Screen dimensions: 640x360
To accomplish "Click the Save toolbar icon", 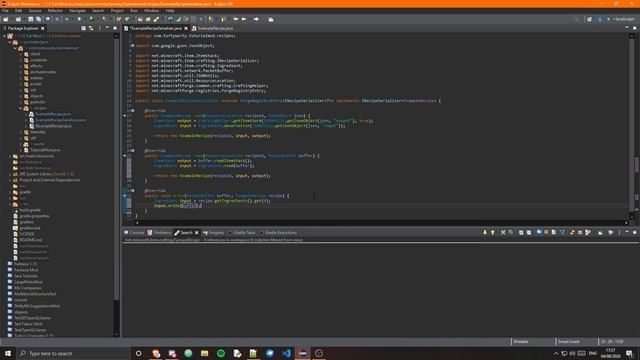I will point(31,19).
